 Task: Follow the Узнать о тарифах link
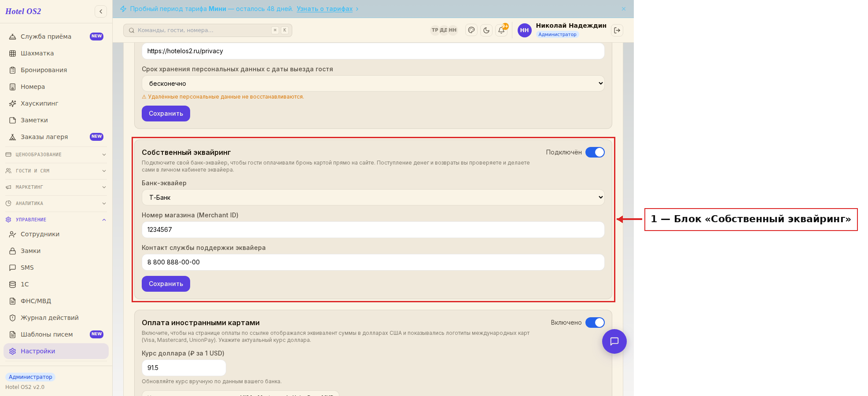(x=324, y=9)
